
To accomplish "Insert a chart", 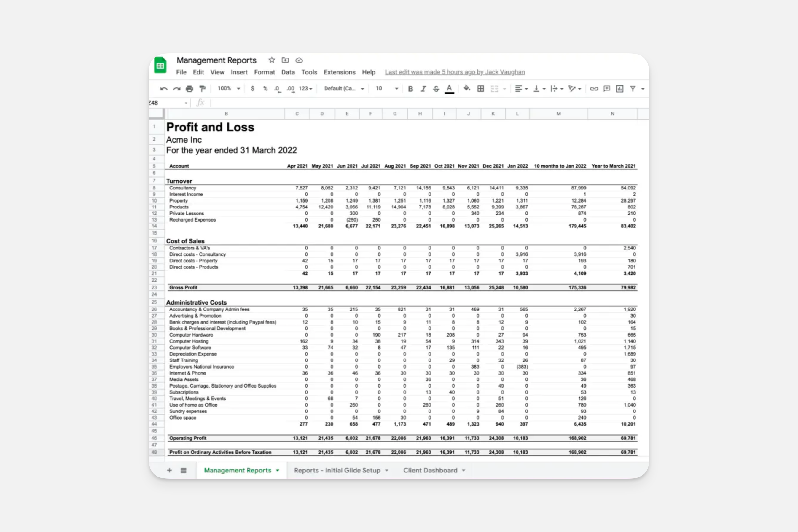I will pos(619,89).
